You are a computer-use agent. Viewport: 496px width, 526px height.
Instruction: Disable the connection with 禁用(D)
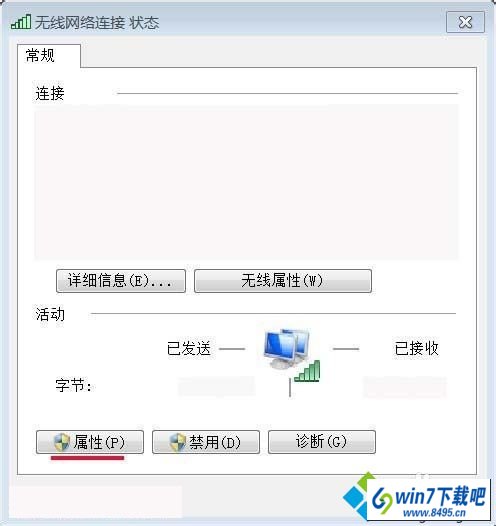click(206, 442)
